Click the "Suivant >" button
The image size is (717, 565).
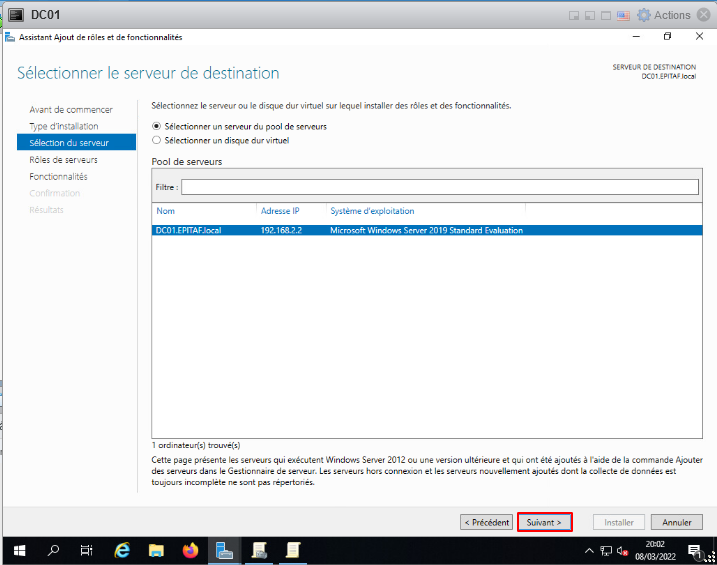coord(545,522)
